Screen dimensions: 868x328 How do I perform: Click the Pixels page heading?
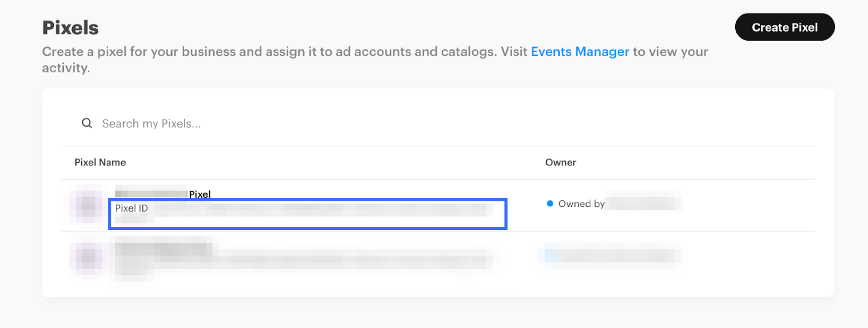click(70, 28)
